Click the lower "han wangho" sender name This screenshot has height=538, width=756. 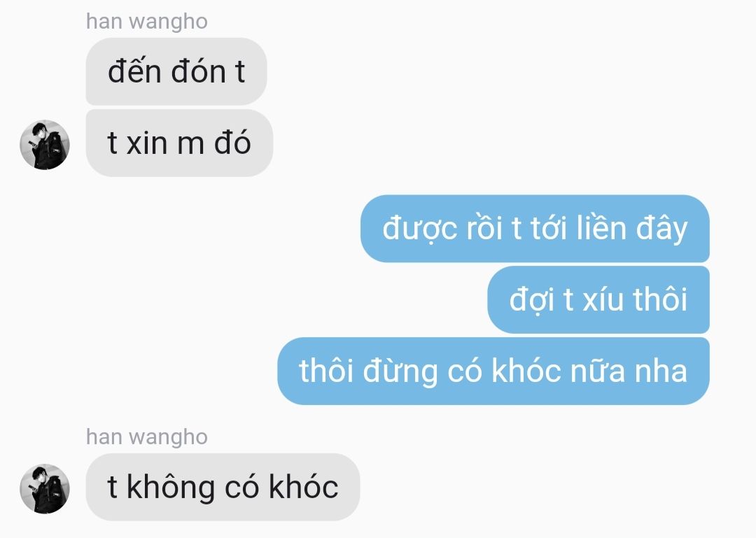(x=146, y=437)
